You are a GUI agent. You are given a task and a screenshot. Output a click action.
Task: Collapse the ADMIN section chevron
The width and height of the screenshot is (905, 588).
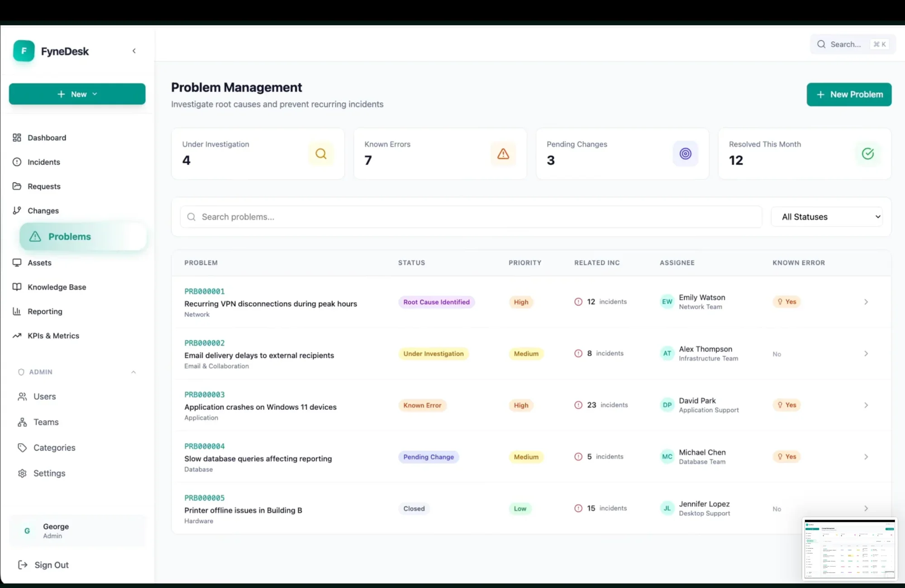[x=133, y=372]
